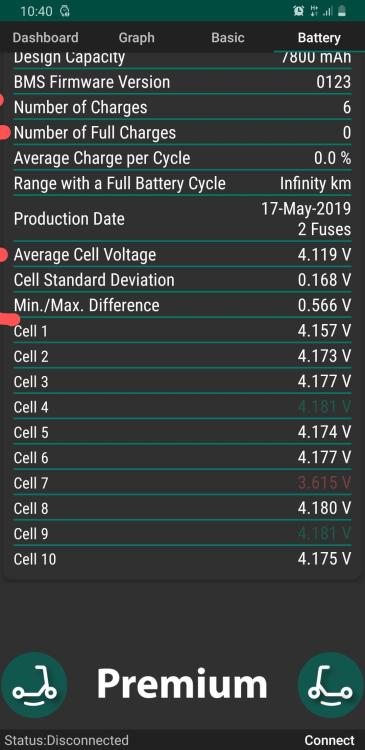Tap the Production Date row
Image resolution: width=365 pixels, height=750 pixels.
click(182, 219)
